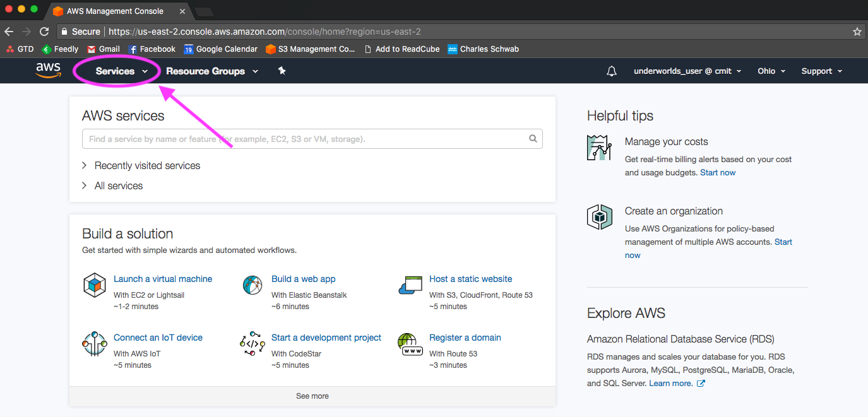Click the Start a development project icon
This screenshot has height=417, width=868.
[x=253, y=344]
